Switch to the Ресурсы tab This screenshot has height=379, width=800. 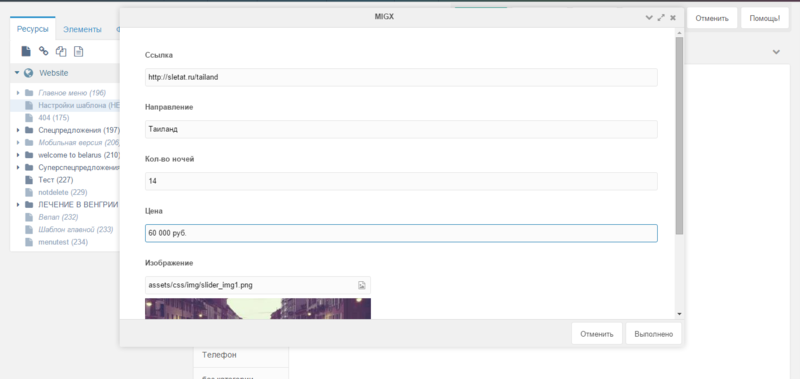[x=33, y=29]
